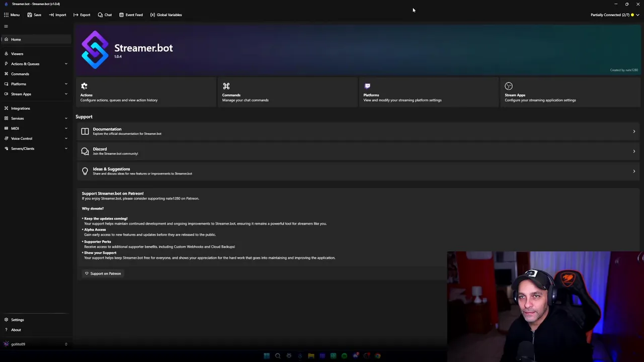Viewport: 644px width, 362px height.
Task: Open taskbar Search magnifier
Action: [x=278, y=356]
